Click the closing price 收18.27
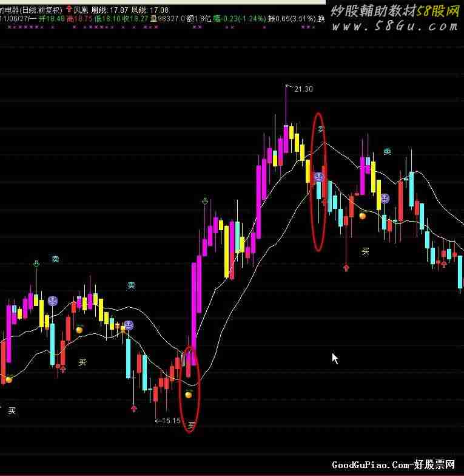Image resolution: width=464 pixels, height=476 pixels. click(x=135, y=19)
